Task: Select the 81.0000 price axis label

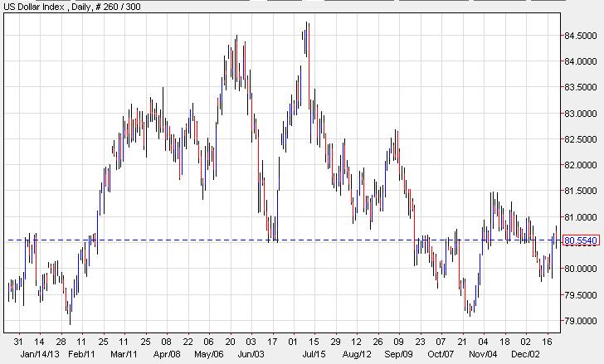Action: click(x=581, y=217)
